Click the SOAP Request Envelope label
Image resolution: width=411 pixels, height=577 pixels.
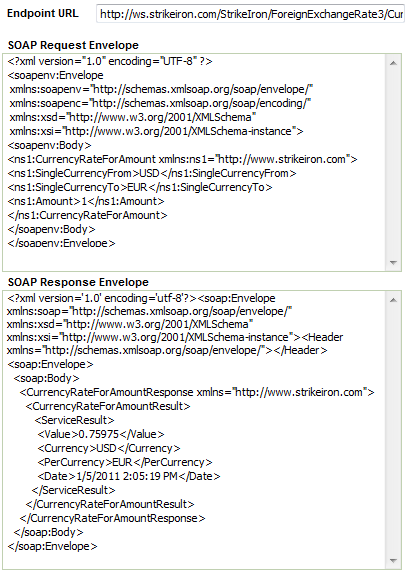pos(73,45)
